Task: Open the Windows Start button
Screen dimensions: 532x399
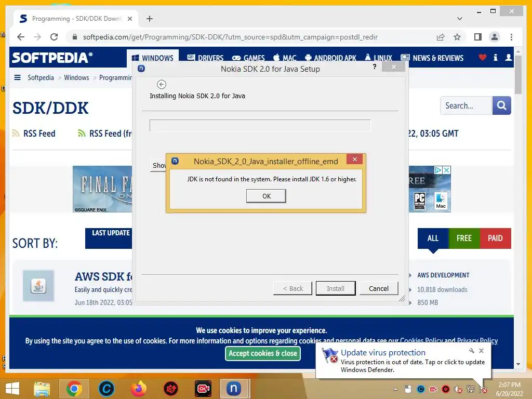Action: point(12,389)
